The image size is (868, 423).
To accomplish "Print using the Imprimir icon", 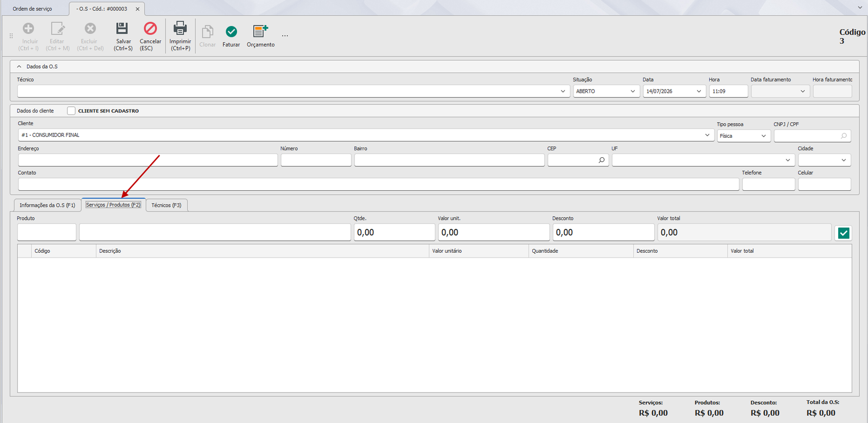I will pos(180,28).
